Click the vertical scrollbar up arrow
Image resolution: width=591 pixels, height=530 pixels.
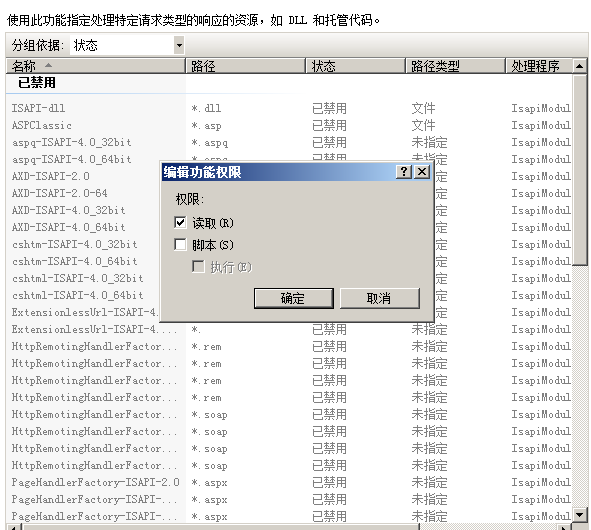(x=580, y=66)
